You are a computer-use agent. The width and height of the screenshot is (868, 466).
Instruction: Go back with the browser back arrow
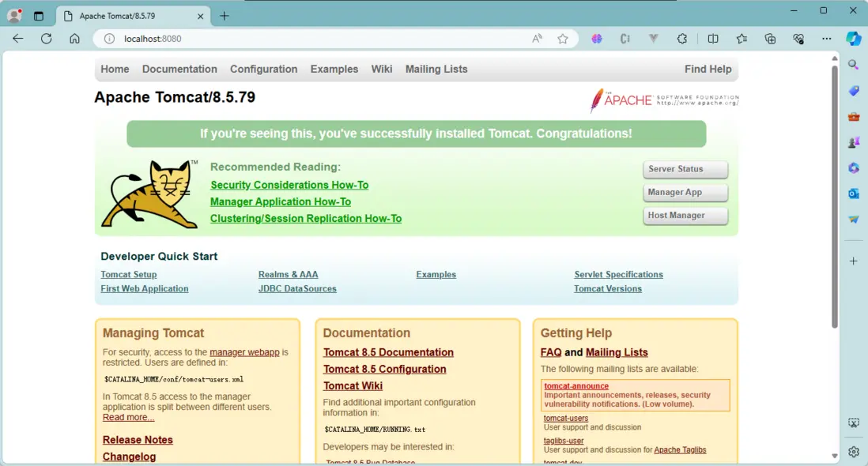17,39
